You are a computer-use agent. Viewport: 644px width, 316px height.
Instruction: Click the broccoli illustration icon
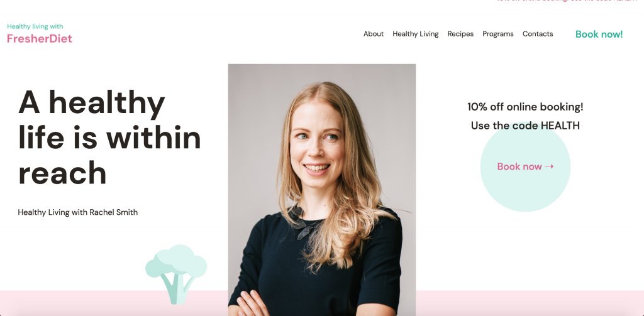point(176,274)
